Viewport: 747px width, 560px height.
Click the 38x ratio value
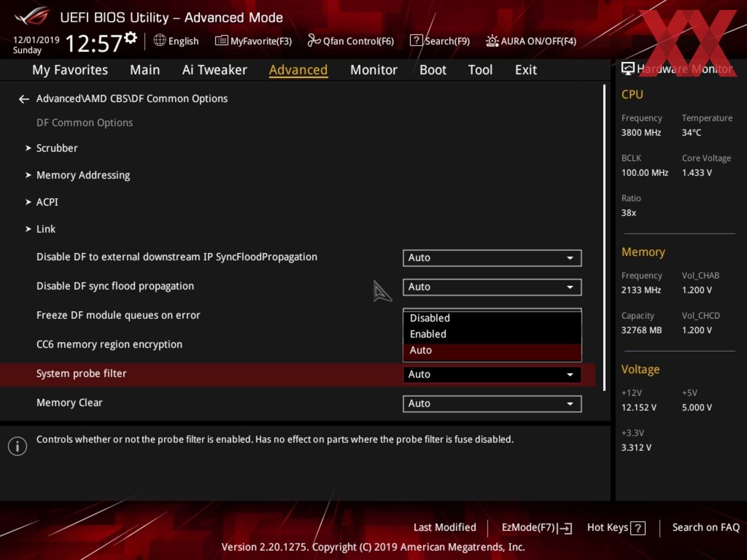click(629, 213)
